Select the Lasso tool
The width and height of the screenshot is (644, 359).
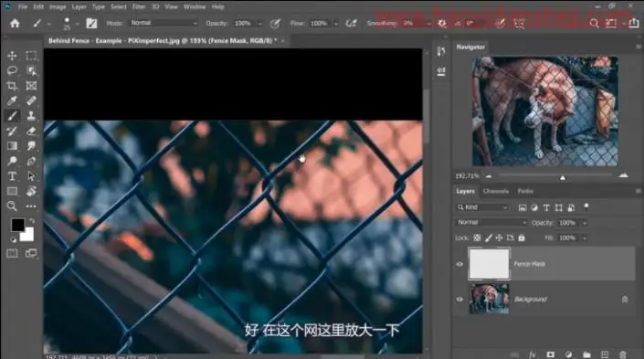tap(12, 70)
